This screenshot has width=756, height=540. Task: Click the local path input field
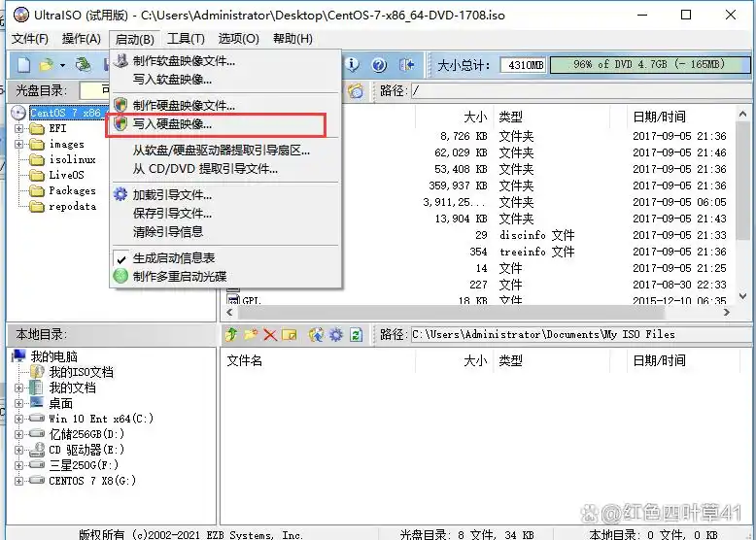578,335
